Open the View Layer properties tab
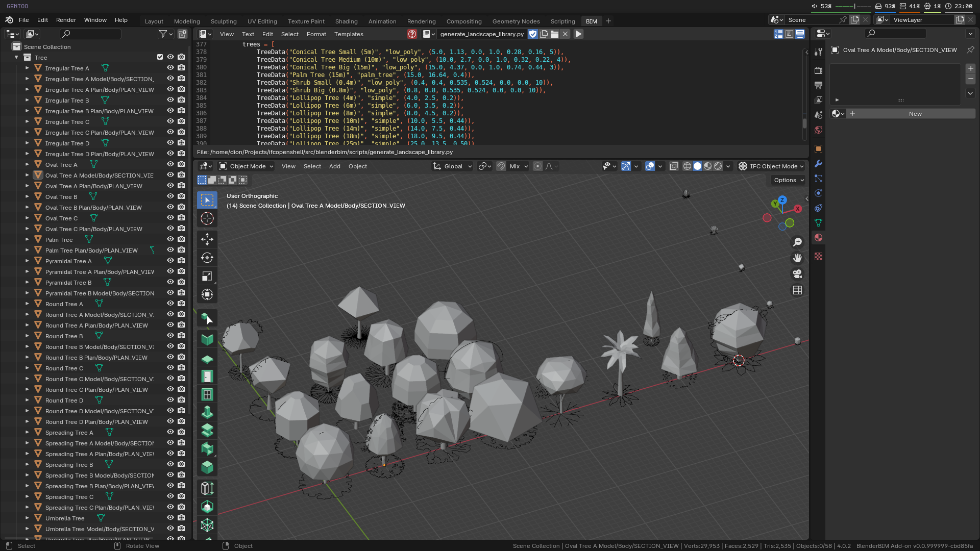The width and height of the screenshot is (980, 551). pyautogui.click(x=818, y=100)
